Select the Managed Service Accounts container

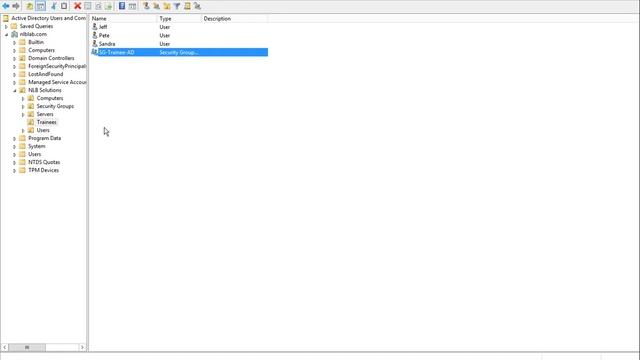pos(57,82)
